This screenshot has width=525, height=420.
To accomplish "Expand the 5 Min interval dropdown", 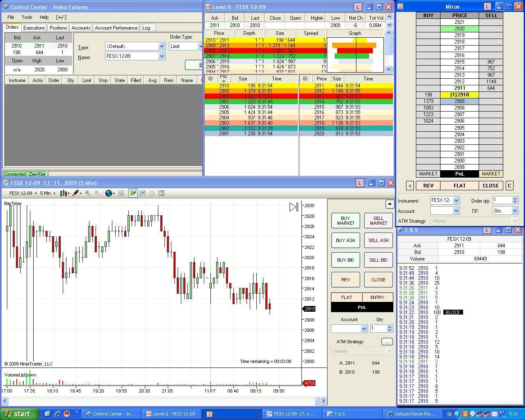I will click(x=48, y=193).
